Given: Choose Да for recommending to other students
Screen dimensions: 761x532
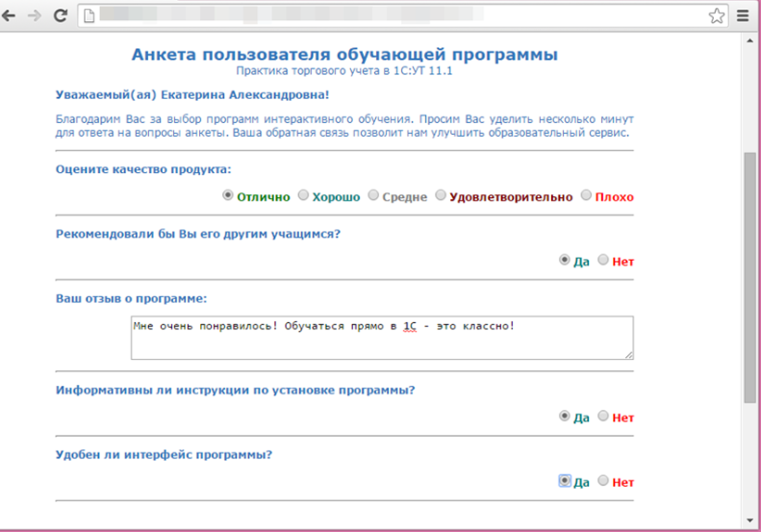Looking at the screenshot, I should point(564,260).
